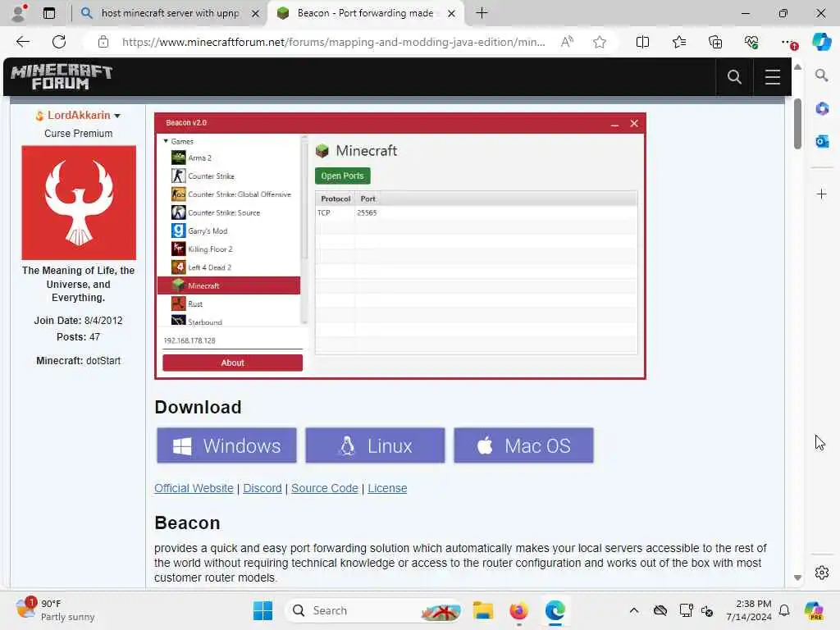Screen dimensions: 840x630
Task: Open weather widget showing 90°F
Action: [53, 610]
